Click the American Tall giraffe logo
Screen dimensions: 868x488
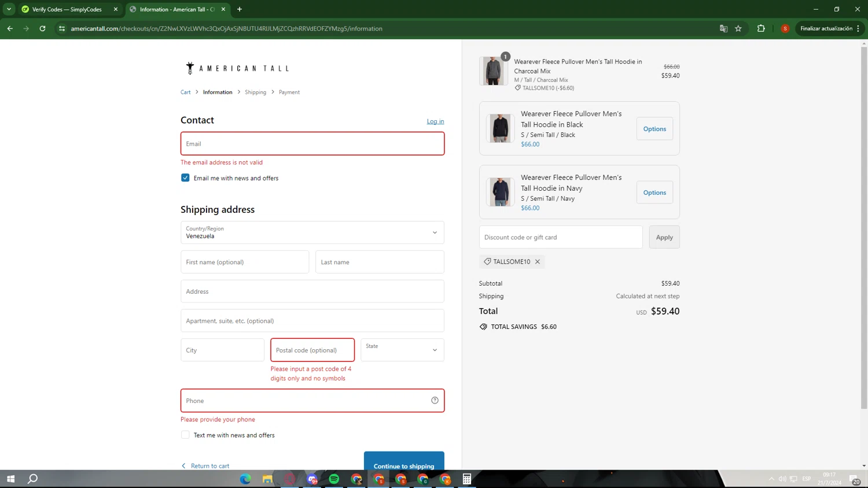click(190, 68)
